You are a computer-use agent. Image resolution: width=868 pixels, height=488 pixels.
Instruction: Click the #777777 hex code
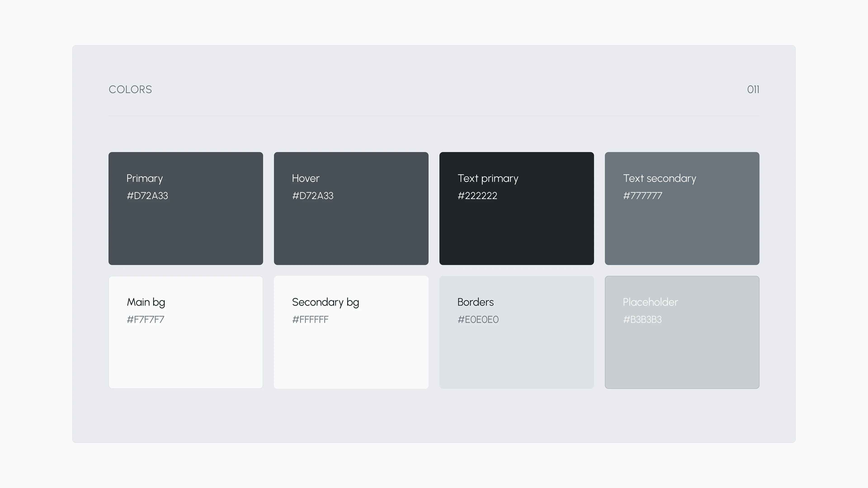643,196
